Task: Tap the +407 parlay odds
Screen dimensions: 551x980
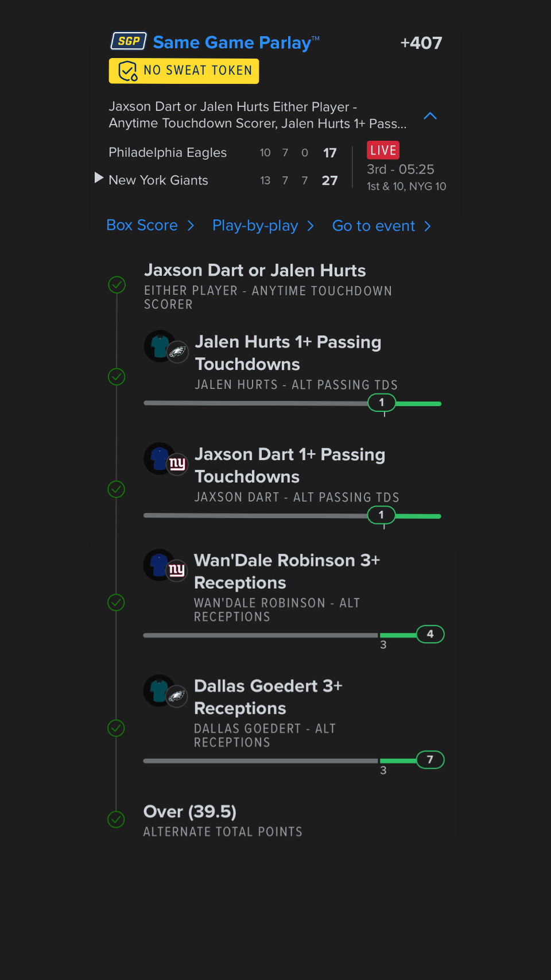Action: click(421, 43)
